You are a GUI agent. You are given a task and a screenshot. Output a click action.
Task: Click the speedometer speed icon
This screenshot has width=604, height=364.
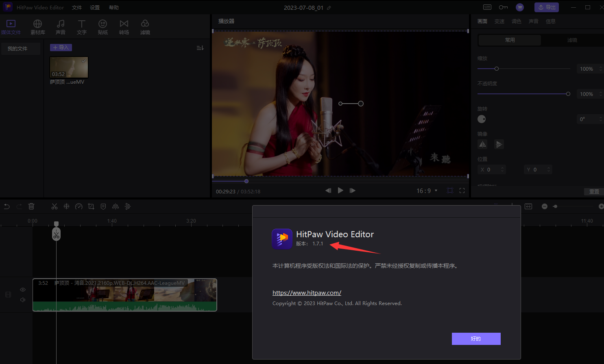pyautogui.click(x=79, y=206)
